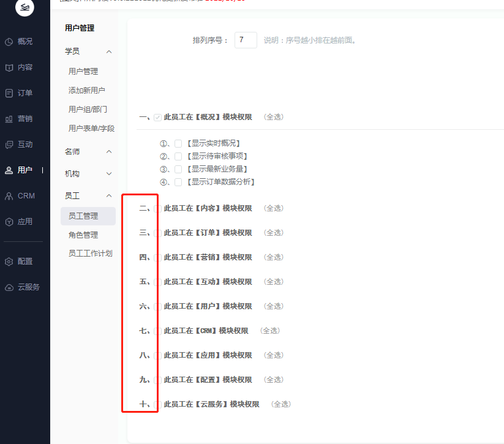Screen dimensions: 504x444
Task: Click 全选 for 【内容】模块权限
Action: [274, 208]
